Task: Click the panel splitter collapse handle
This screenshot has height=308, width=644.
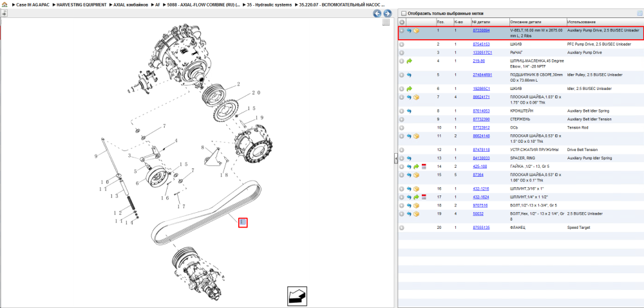Action: (x=395, y=158)
